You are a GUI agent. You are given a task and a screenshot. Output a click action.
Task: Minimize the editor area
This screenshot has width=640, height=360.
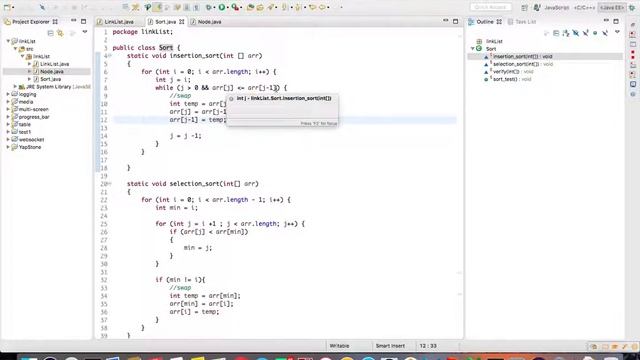pos(446,20)
